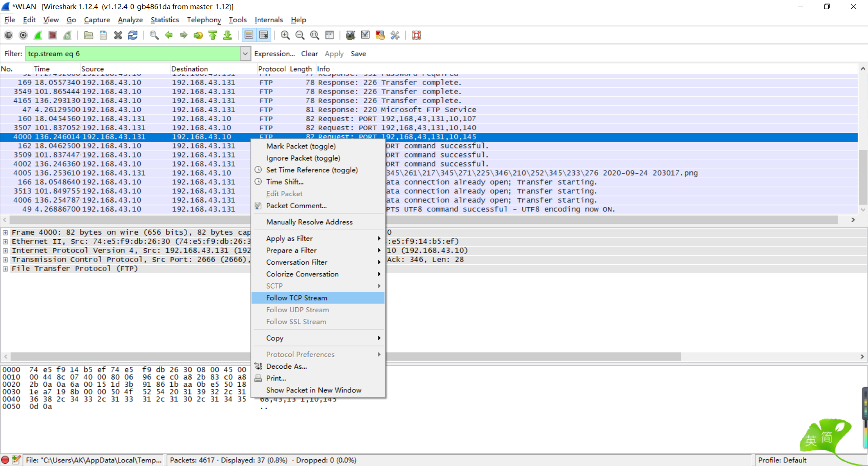
Task: Open the coloring rules editor icon
Action: point(380,35)
